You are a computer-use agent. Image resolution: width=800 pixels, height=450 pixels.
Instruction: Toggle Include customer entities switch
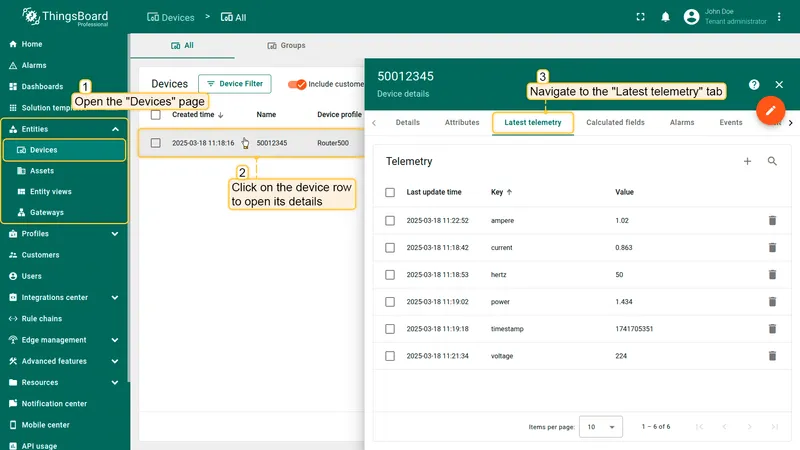pos(297,84)
